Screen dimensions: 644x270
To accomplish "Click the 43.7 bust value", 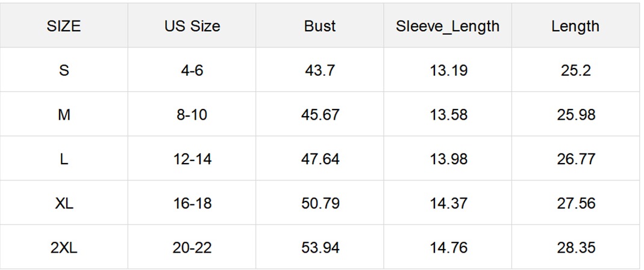I will coord(320,70).
